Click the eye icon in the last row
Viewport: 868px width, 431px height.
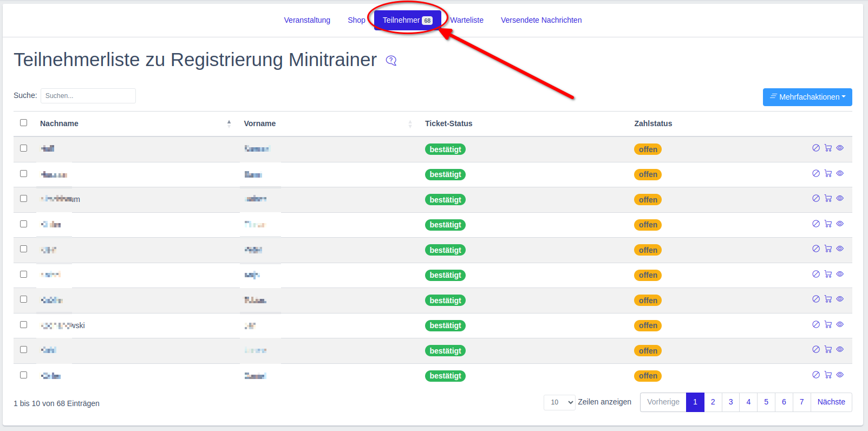(840, 375)
